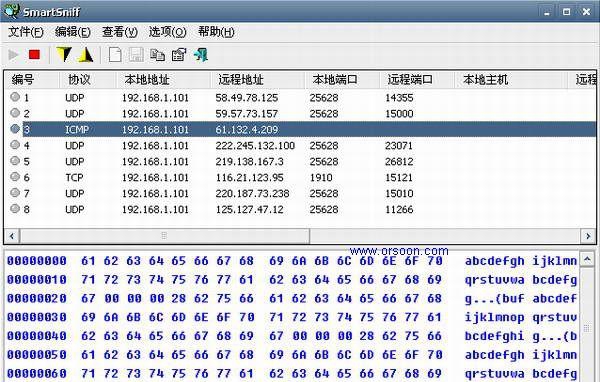Click the status circle icon of TCP row 6
Image resolution: width=600 pixels, height=382 pixels.
[x=15, y=177]
